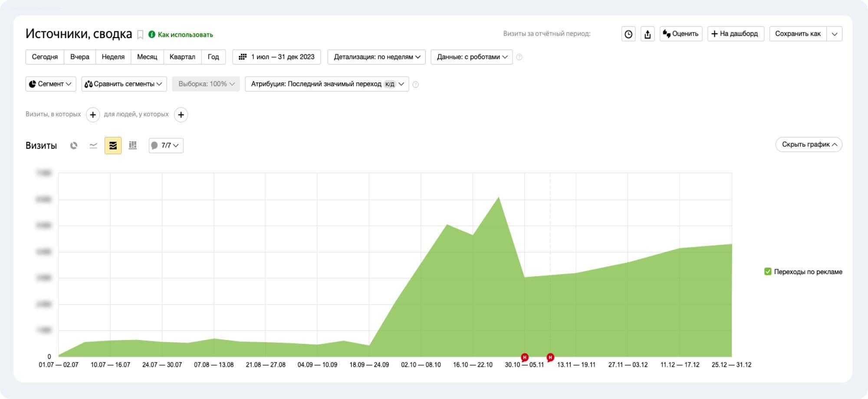Add a condition for 'Визиты, в которых'

(x=93, y=115)
